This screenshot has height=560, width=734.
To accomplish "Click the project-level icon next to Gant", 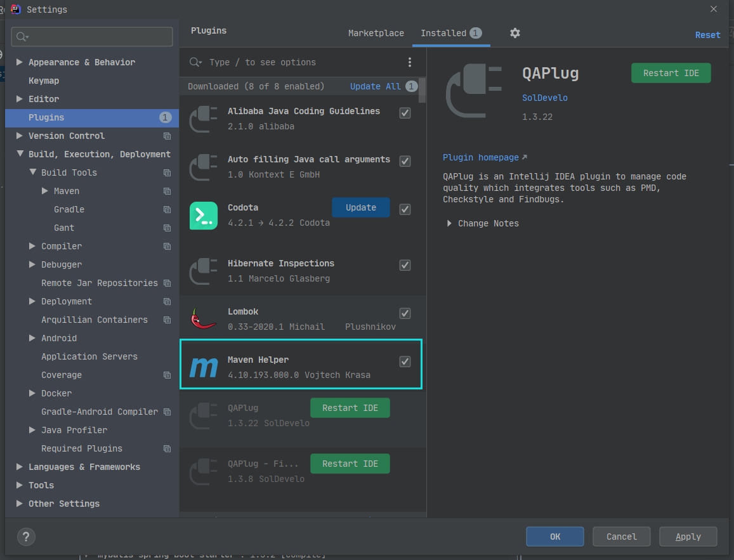I will point(167,228).
